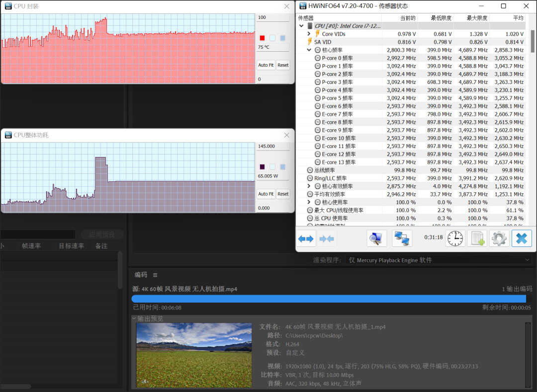Click the log file document icon
The width and height of the screenshot is (537, 392).
[x=477, y=239]
